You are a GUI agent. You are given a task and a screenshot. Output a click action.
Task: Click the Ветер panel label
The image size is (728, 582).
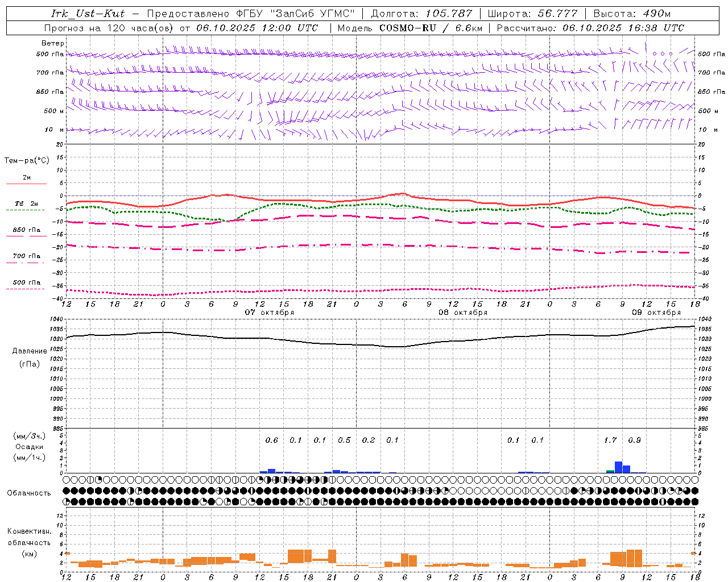pos(53,43)
